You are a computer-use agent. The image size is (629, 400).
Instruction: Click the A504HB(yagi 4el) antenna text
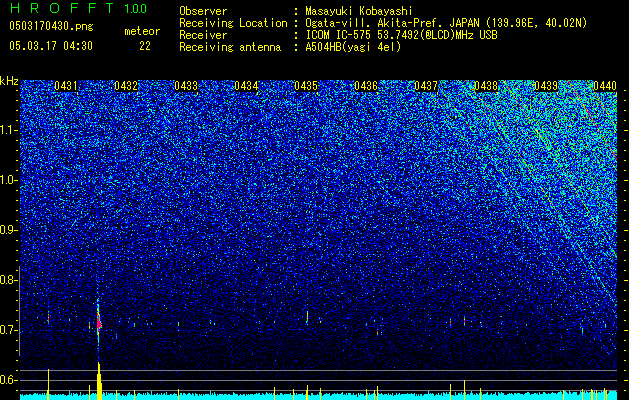click(x=353, y=47)
